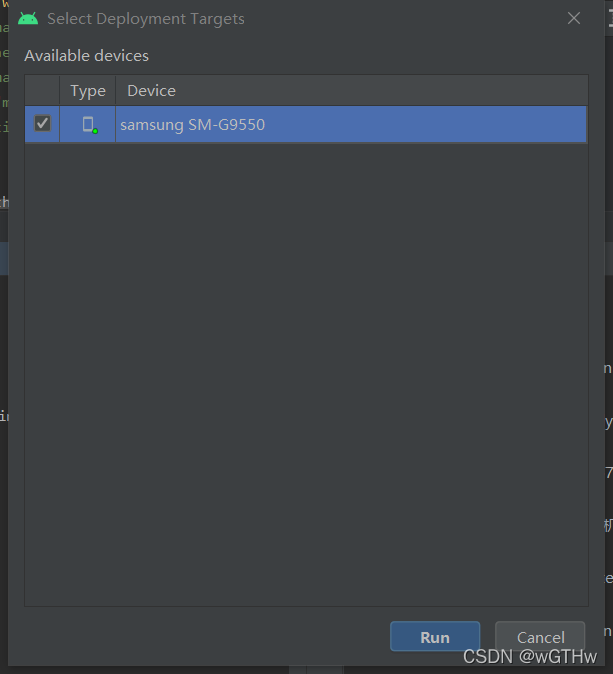The width and height of the screenshot is (613, 674).
Task: Select the samsung SM-G9550 device name
Action: (192, 125)
